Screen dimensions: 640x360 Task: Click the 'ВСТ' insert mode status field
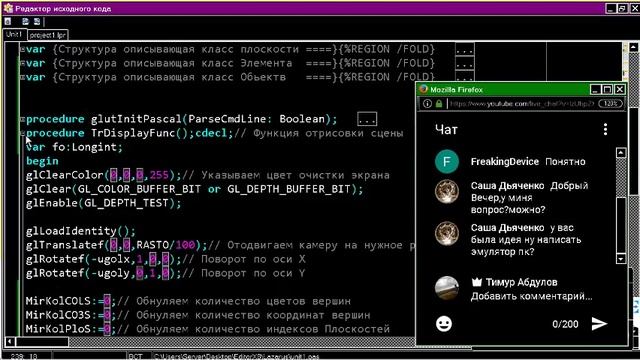[x=136, y=356]
